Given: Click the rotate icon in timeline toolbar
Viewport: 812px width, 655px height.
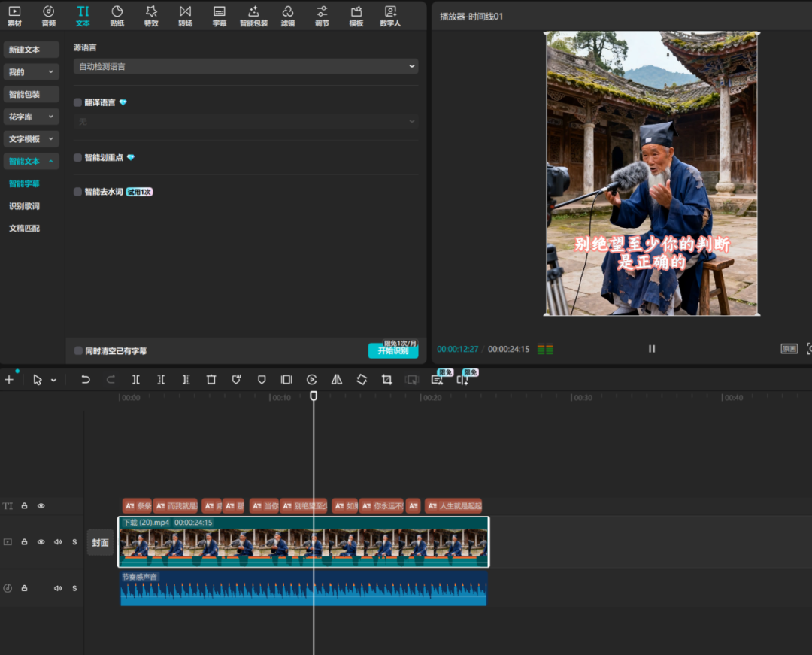Looking at the screenshot, I should (362, 380).
